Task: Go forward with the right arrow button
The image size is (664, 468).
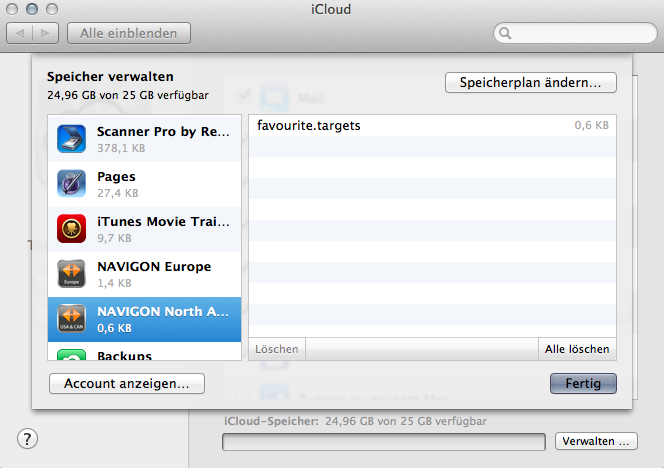Action: [45, 33]
